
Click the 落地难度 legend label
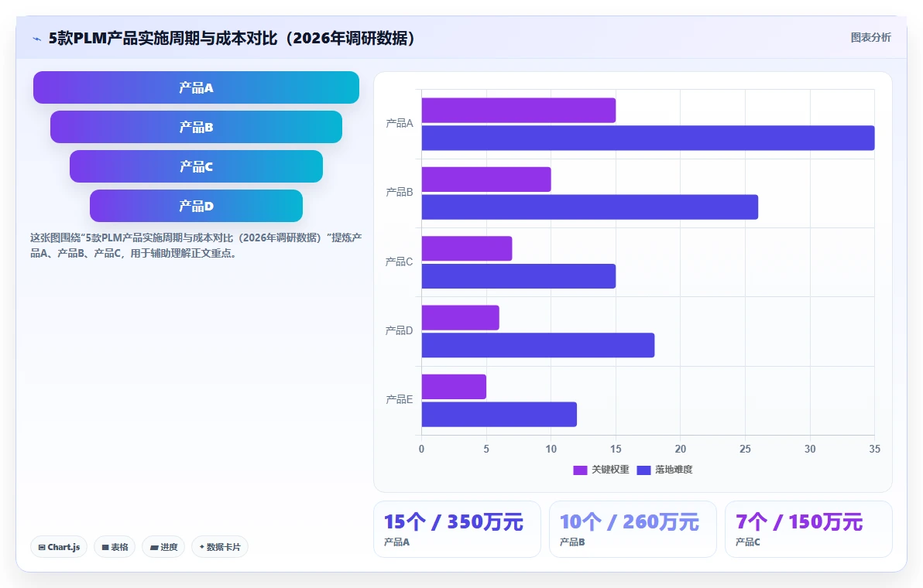click(674, 470)
